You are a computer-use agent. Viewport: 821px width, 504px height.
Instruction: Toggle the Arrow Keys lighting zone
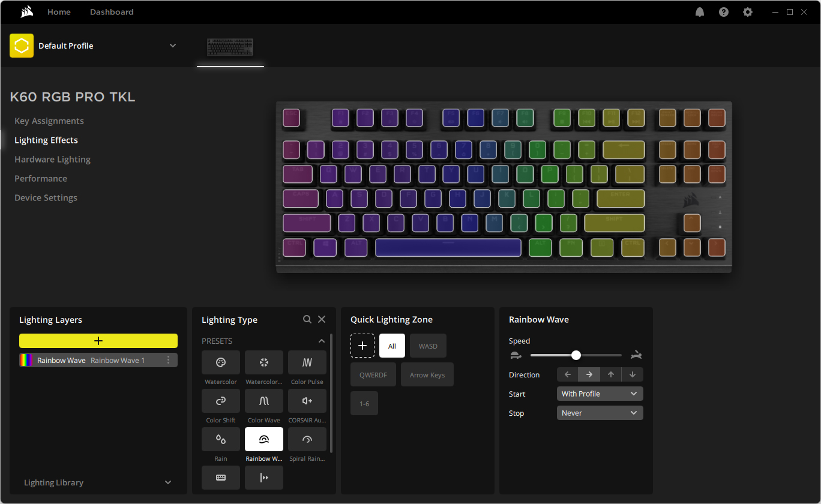[x=427, y=374]
